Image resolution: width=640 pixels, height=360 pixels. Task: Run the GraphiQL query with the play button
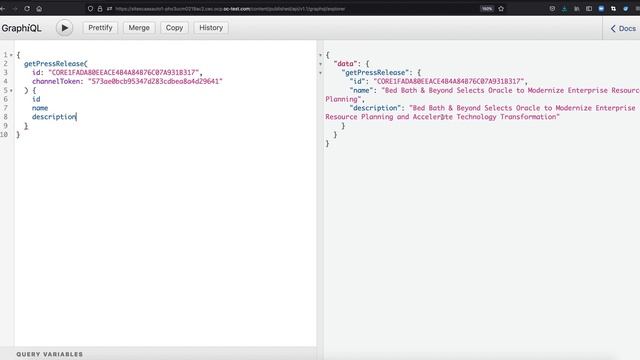coord(64,28)
